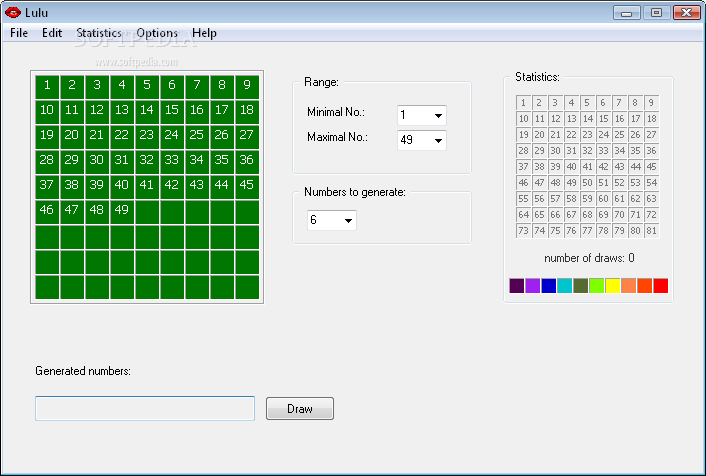Click number 25 in the green grid
The height and width of the screenshot is (476, 706).
coord(197,137)
